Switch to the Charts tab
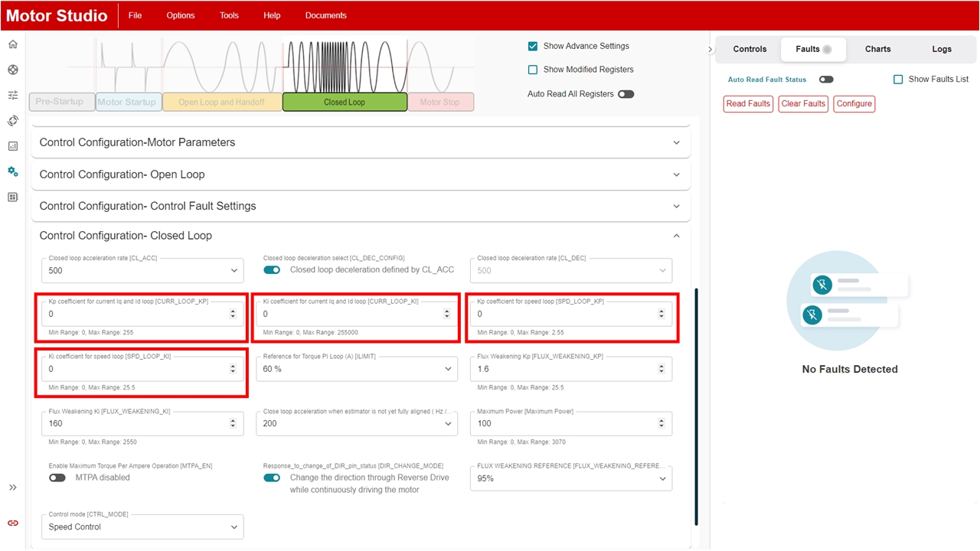This screenshot has width=980, height=551. tap(877, 49)
